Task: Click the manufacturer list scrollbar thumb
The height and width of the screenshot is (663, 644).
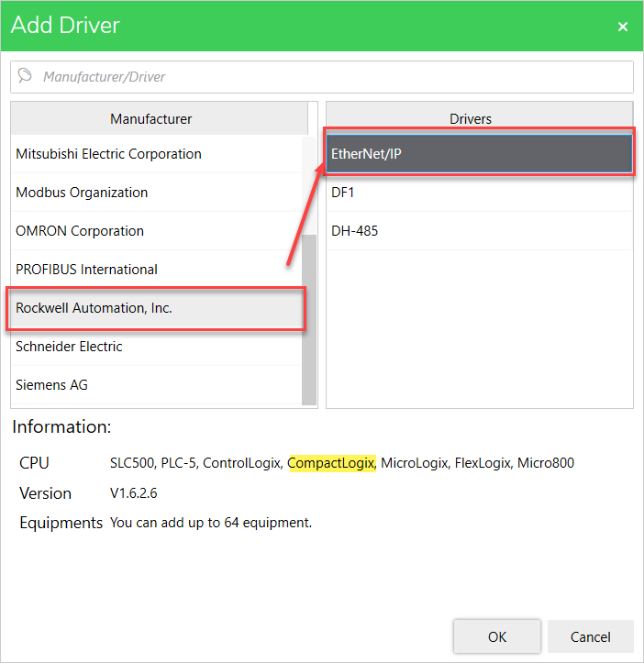Action: pyautogui.click(x=309, y=320)
